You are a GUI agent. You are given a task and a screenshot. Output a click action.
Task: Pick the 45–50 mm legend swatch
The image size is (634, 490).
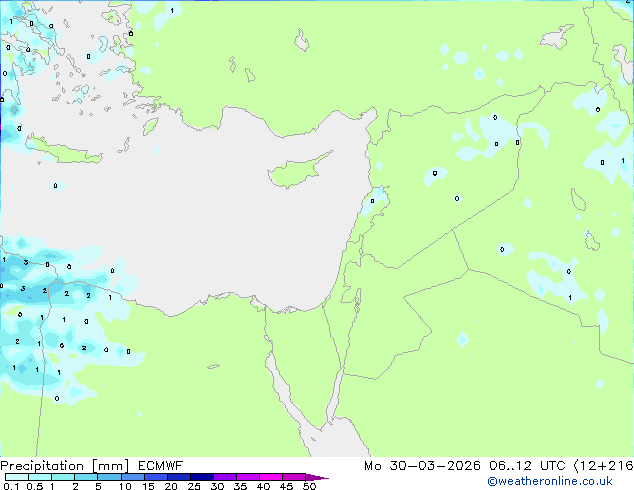[x=294, y=477]
